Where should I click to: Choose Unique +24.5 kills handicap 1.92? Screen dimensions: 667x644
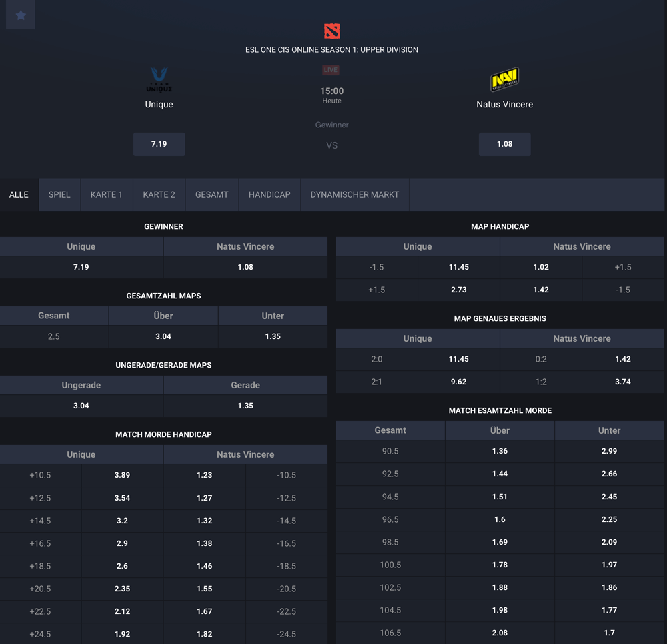point(122,634)
